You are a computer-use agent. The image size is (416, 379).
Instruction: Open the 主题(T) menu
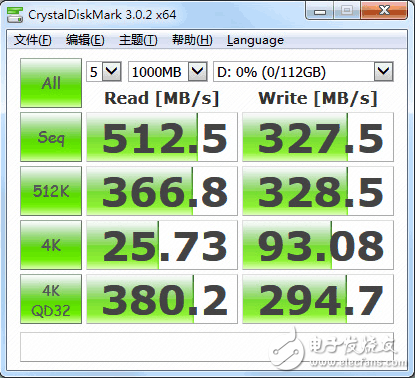click(x=138, y=40)
